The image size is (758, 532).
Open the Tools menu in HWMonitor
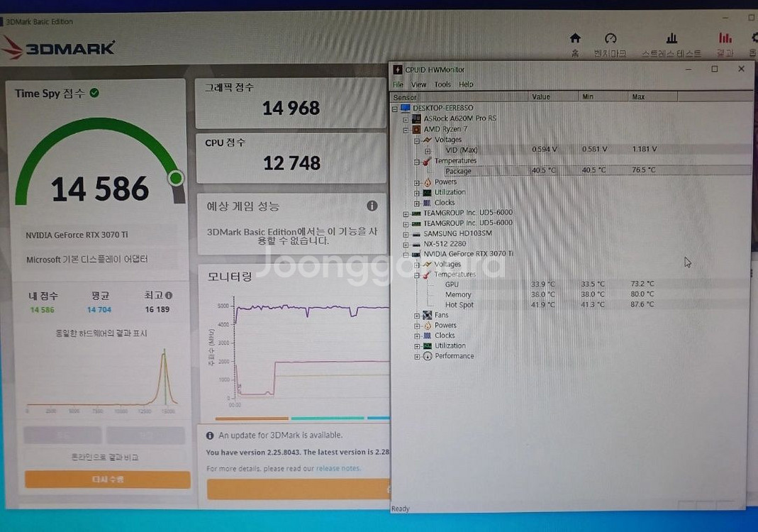(442, 84)
